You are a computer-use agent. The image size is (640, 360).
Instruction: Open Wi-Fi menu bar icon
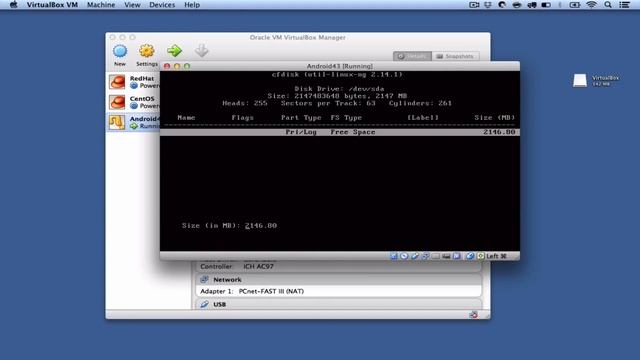(591, 5)
